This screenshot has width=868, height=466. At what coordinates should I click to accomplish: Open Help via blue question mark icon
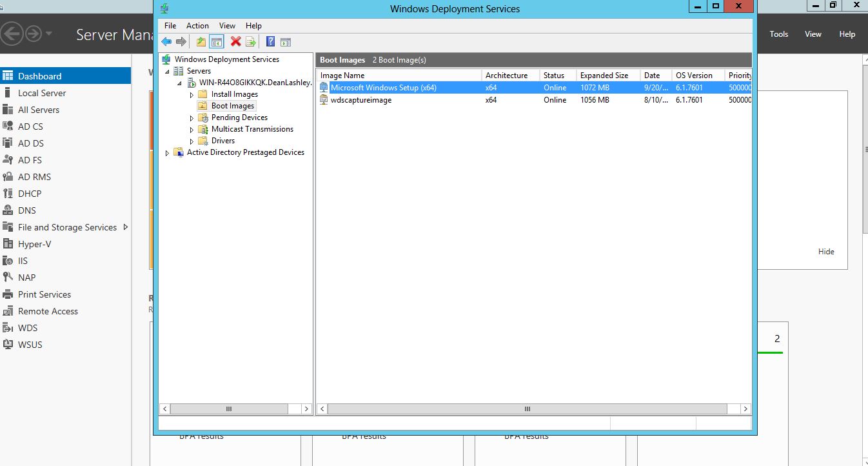[270, 42]
